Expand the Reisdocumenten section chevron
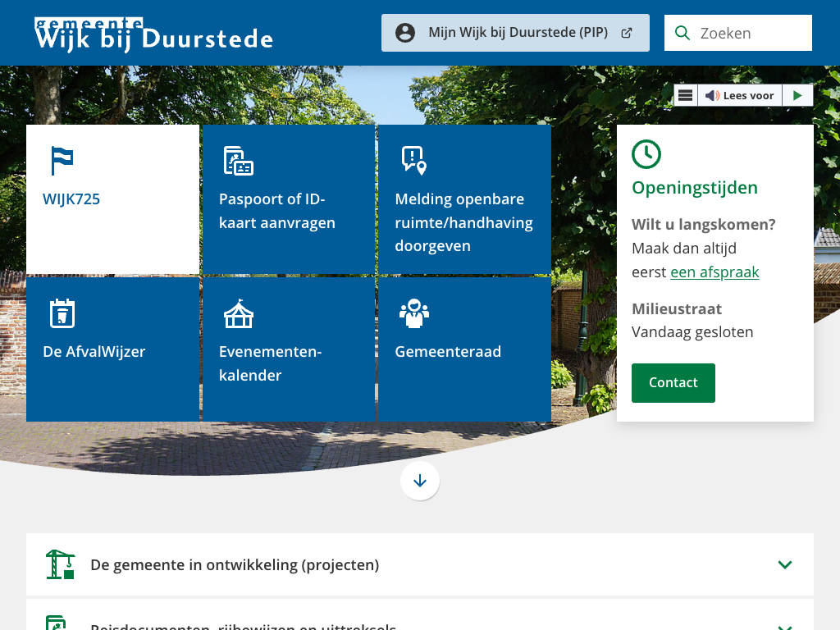Viewport: 840px width, 630px height. point(784,625)
